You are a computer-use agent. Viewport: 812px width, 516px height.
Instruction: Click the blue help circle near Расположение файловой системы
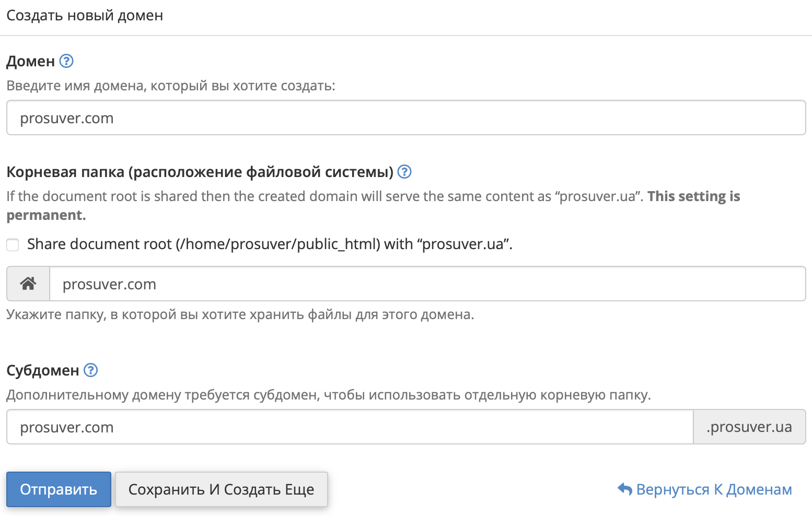point(404,171)
